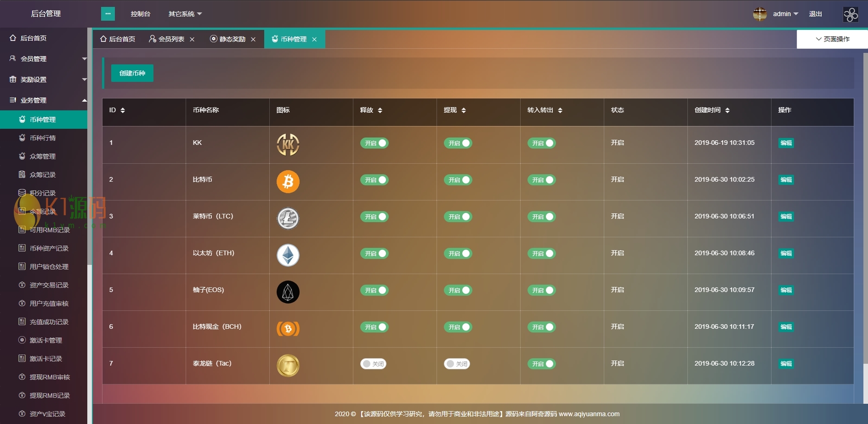
Task: Click the 币种资产记录 sidebar icon
Action: [x=22, y=248]
